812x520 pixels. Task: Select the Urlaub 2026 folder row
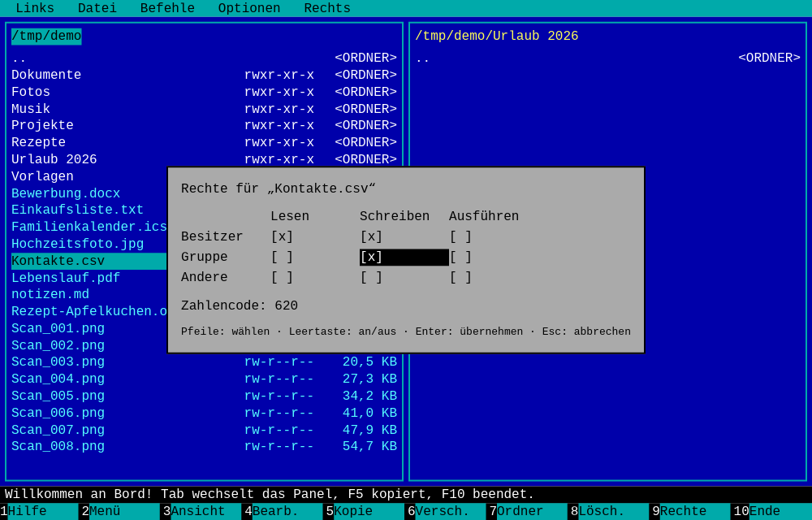click(x=204, y=159)
